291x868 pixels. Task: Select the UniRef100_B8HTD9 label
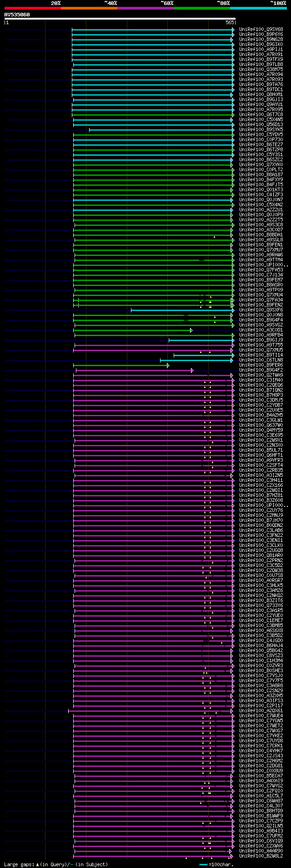(x=261, y=811)
